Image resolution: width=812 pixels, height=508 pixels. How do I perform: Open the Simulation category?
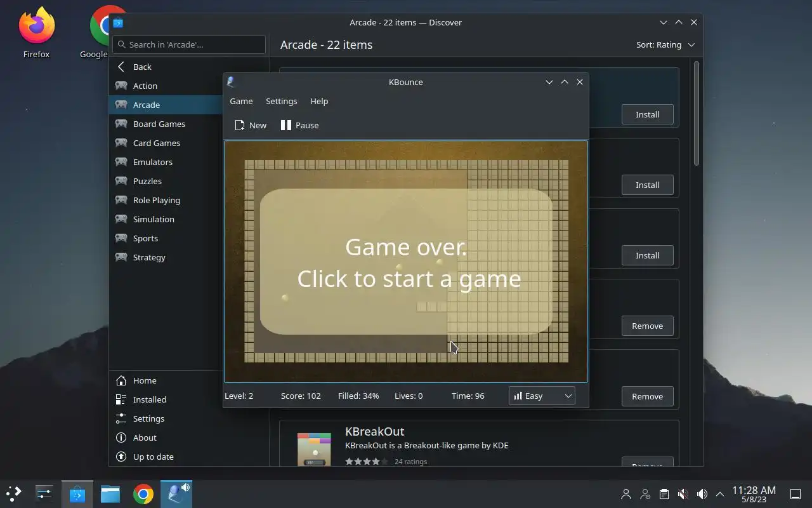pyautogui.click(x=166, y=219)
